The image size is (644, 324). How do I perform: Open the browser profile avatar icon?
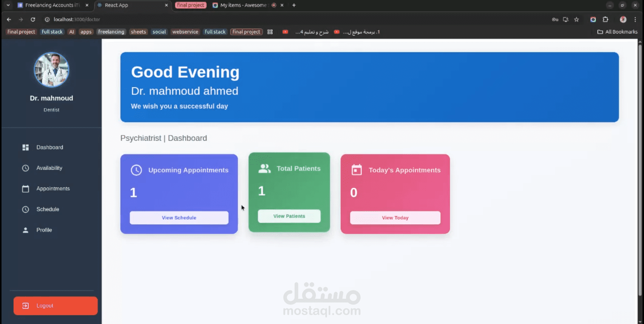tap(623, 20)
